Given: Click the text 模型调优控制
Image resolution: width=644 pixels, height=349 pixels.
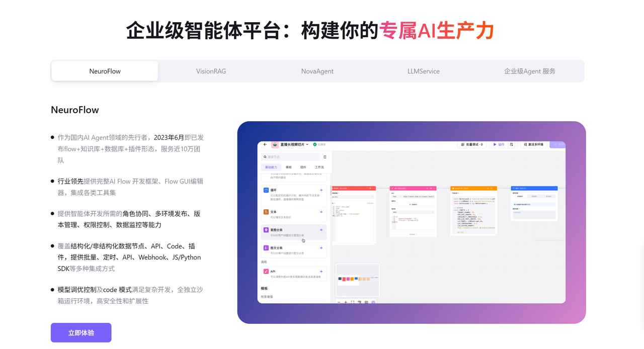Looking at the screenshot, I should click(x=77, y=290).
